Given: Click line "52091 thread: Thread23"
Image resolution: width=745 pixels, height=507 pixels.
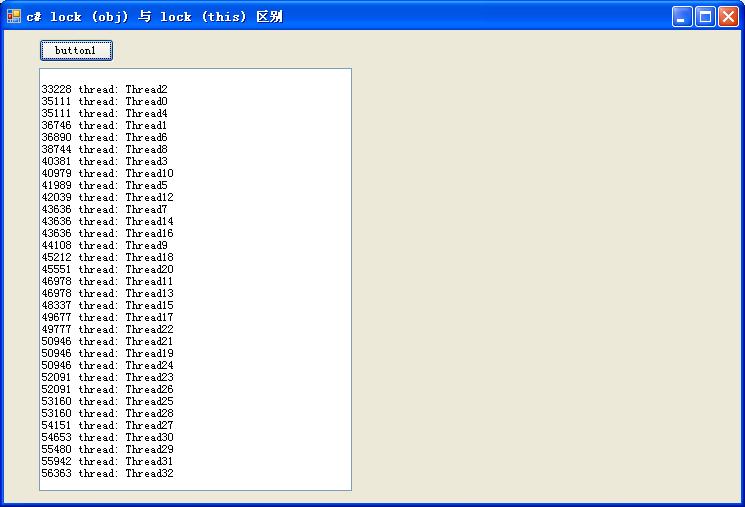Looking at the screenshot, I should pyautogui.click(x=107, y=377).
